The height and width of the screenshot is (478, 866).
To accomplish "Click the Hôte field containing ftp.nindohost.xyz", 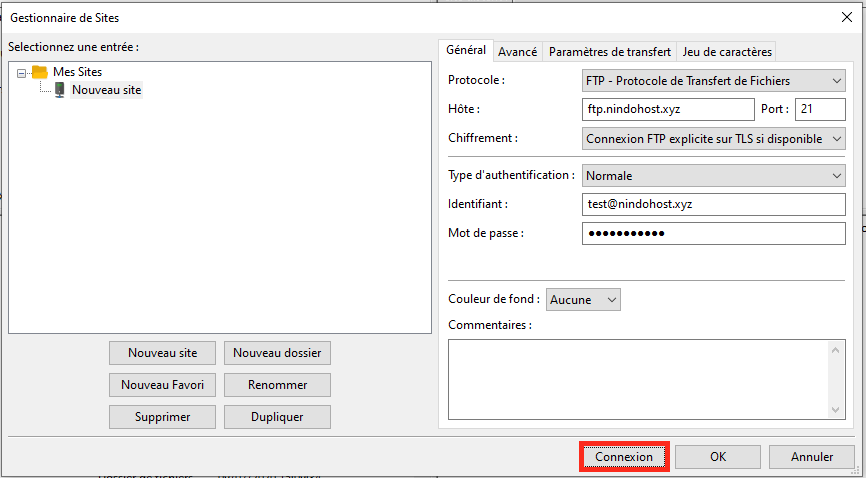I will [x=668, y=109].
